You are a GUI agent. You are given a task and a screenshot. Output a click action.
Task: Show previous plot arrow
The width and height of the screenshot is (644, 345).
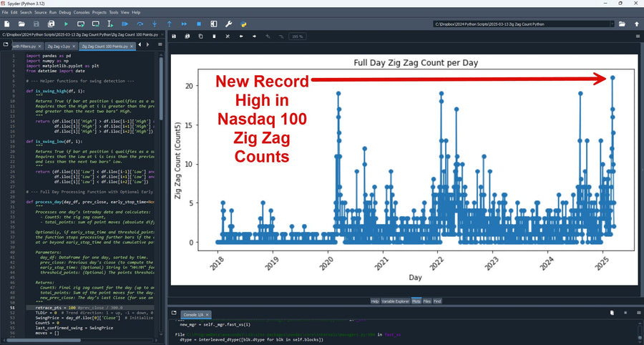pos(241,36)
